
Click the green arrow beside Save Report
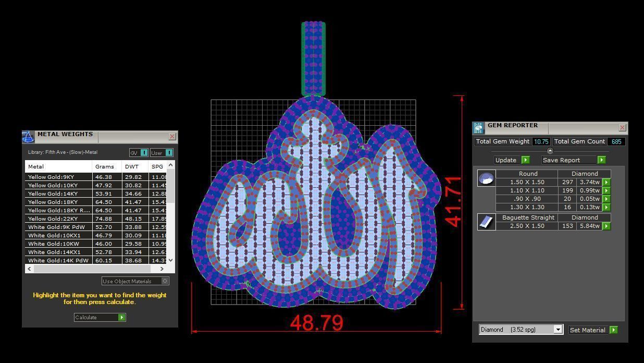pos(601,160)
